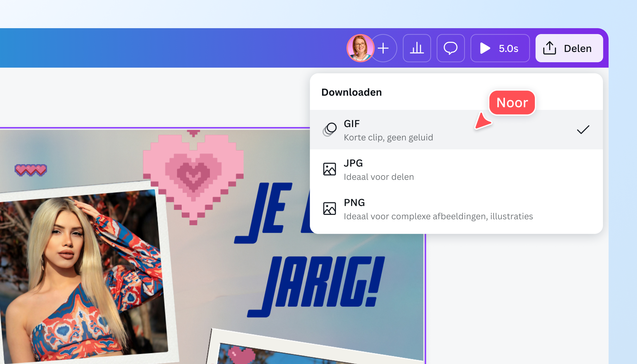Choose the JPG download option
The height and width of the screenshot is (364, 637).
click(456, 169)
